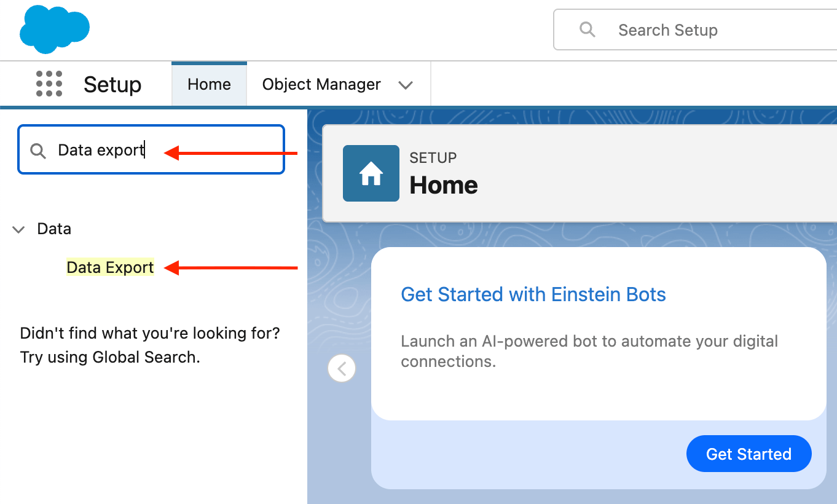This screenshot has height=504, width=837.
Task: Open the highlighted Data Export result
Action: pyautogui.click(x=109, y=267)
